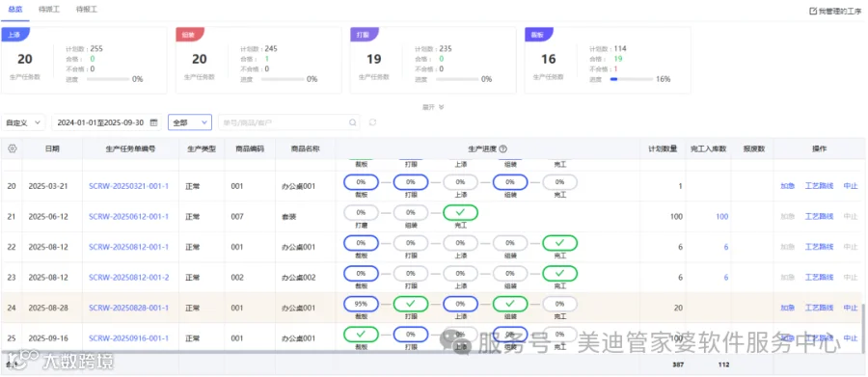Click the 0% 完工 stage in row 20
Screen dimensions: 868x377
(559, 182)
